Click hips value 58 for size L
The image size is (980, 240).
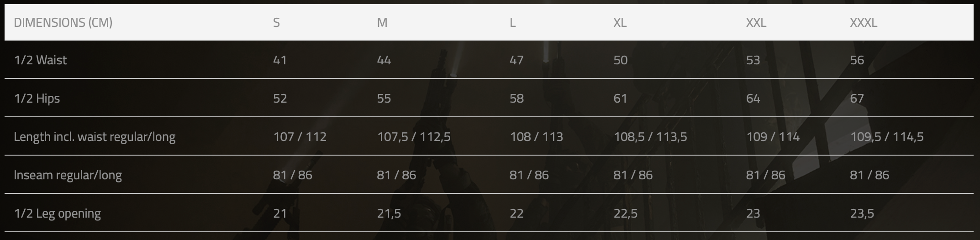516,99
